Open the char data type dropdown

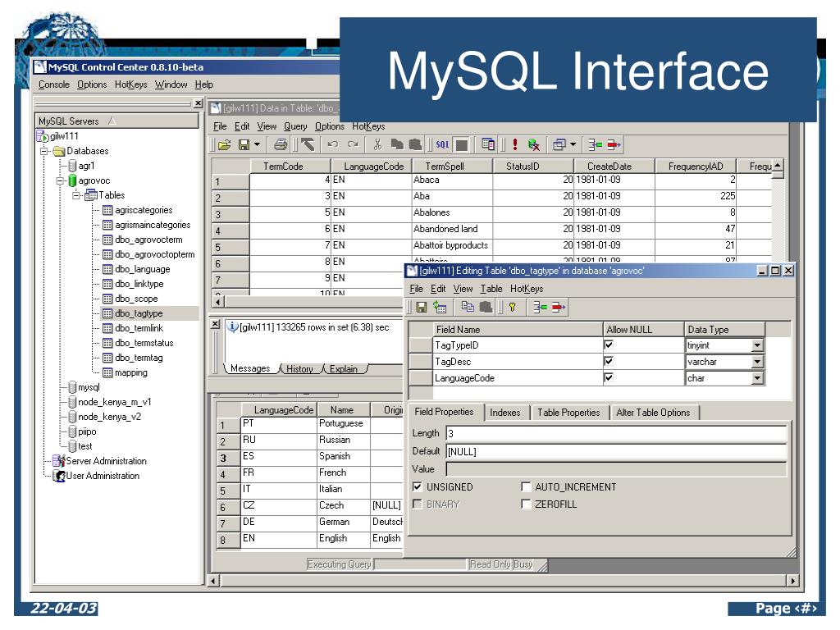tap(757, 379)
